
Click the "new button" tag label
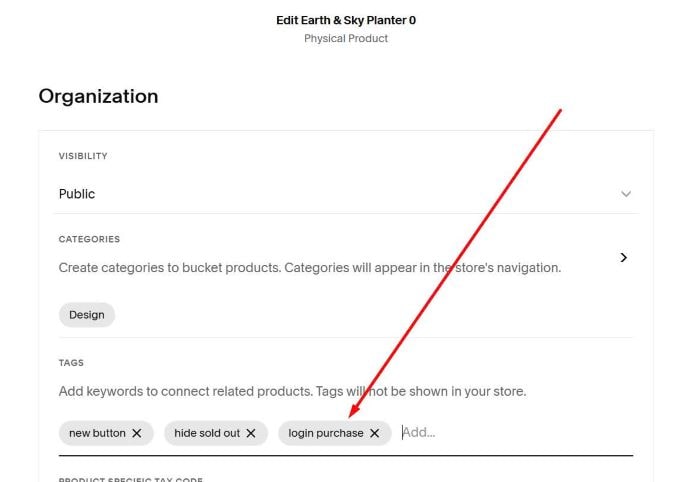point(97,433)
